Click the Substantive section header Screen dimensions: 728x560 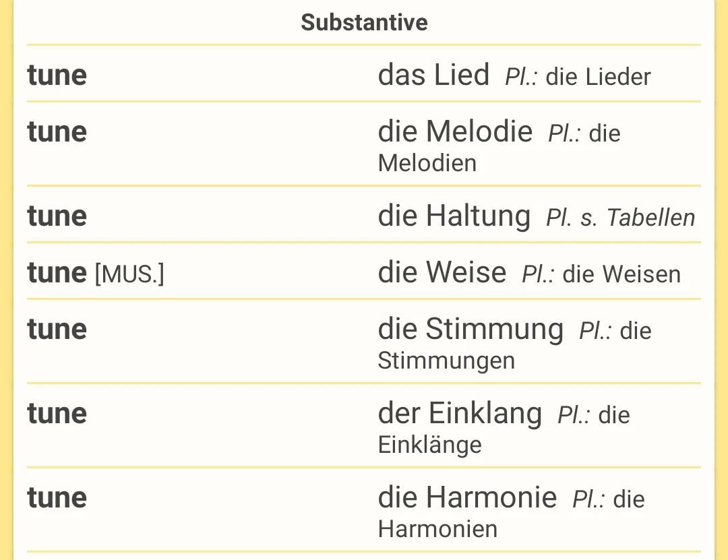click(x=364, y=22)
